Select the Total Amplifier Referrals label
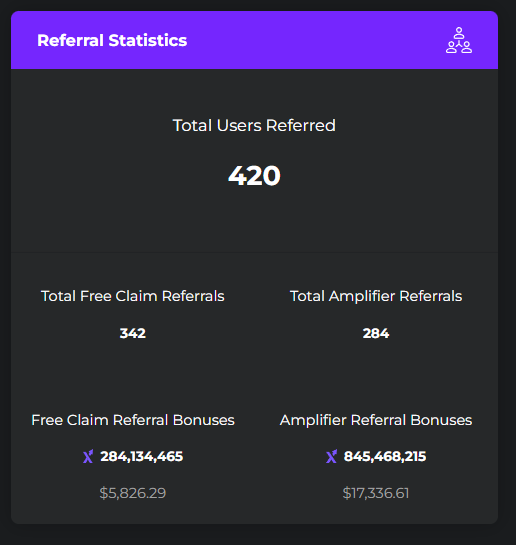516x545 pixels. click(376, 296)
